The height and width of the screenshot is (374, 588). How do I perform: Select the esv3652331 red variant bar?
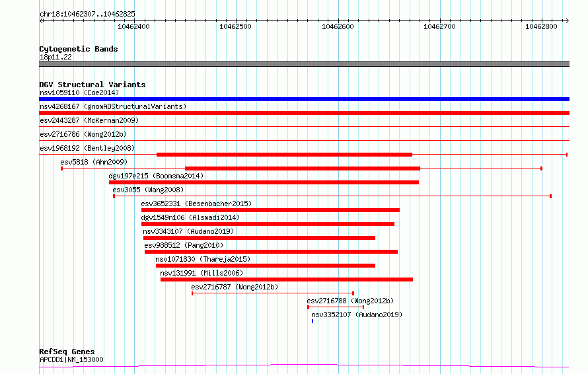(270, 210)
